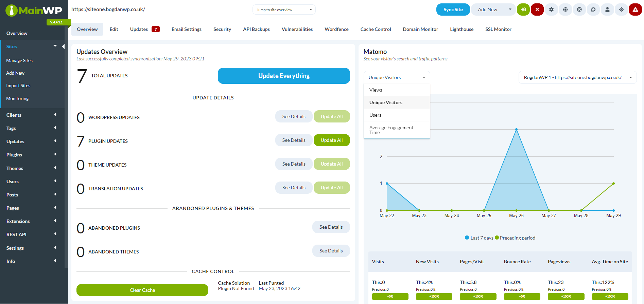Viewport: 644px width, 304px height.
Task: Click the May 26 peak data point
Action: coord(517,130)
